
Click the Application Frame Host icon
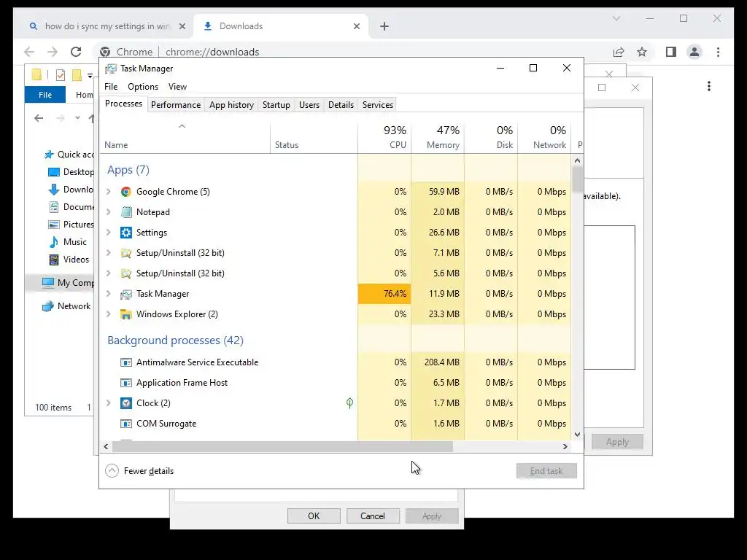pyautogui.click(x=125, y=384)
